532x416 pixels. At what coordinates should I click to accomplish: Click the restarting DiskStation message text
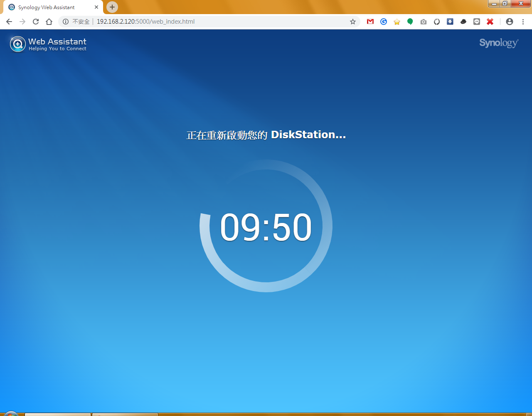coord(266,135)
